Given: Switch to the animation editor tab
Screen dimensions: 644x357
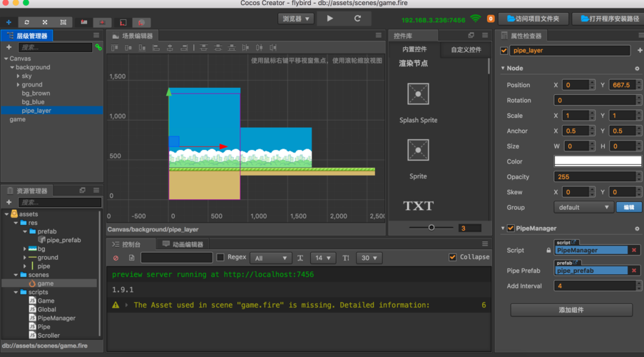Looking at the screenshot, I should point(183,244).
